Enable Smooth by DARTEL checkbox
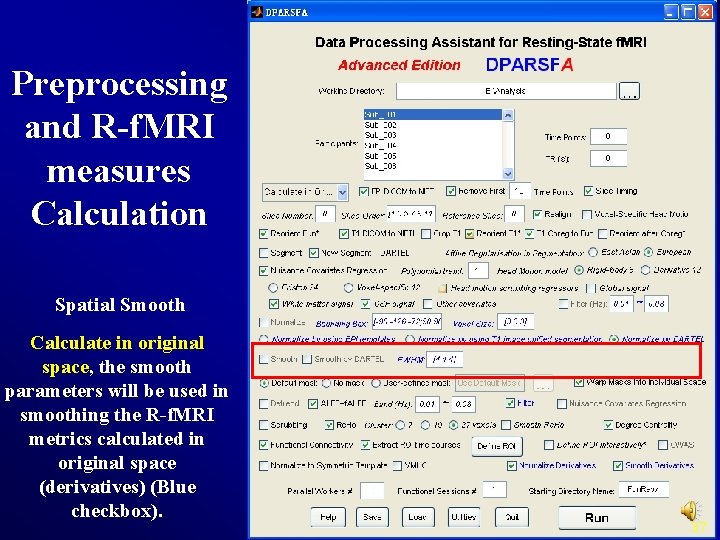Screen dimensions: 720x540 click(x=307, y=359)
